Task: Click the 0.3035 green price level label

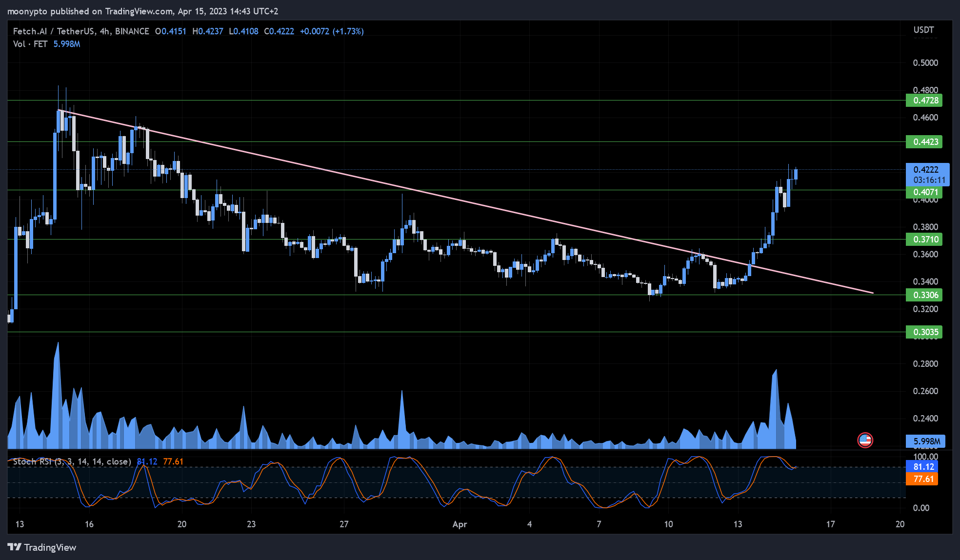Action: click(924, 332)
